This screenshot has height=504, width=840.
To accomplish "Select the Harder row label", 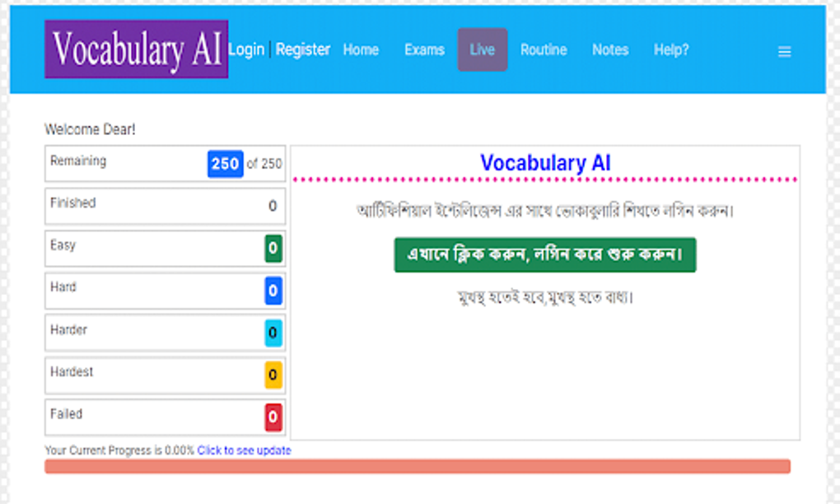I will point(68,329).
